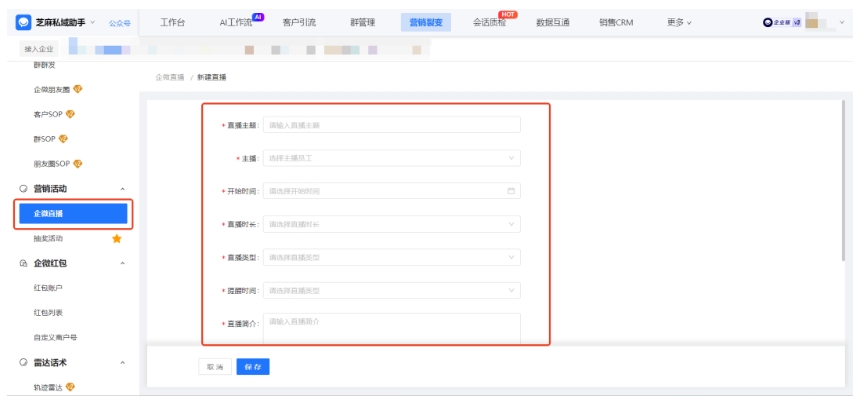Open the 主播 employee dropdown
This screenshot has width=866, height=406.
coord(391,158)
